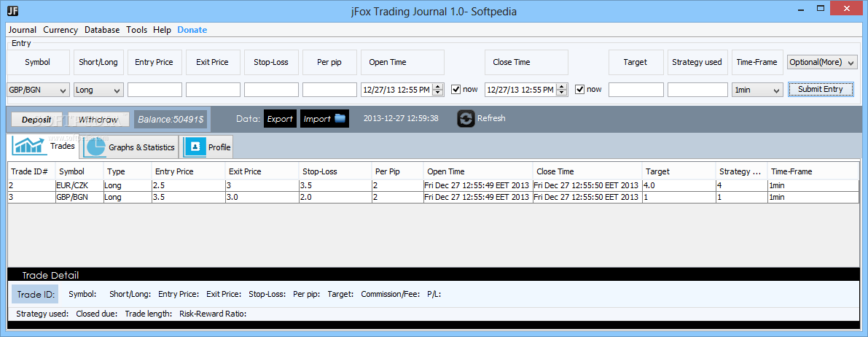The height and width of the screenshot is (337, 868).
Task: Click the folder icon on the Import button
Action: pyautogui.click(x=340, y=118)
